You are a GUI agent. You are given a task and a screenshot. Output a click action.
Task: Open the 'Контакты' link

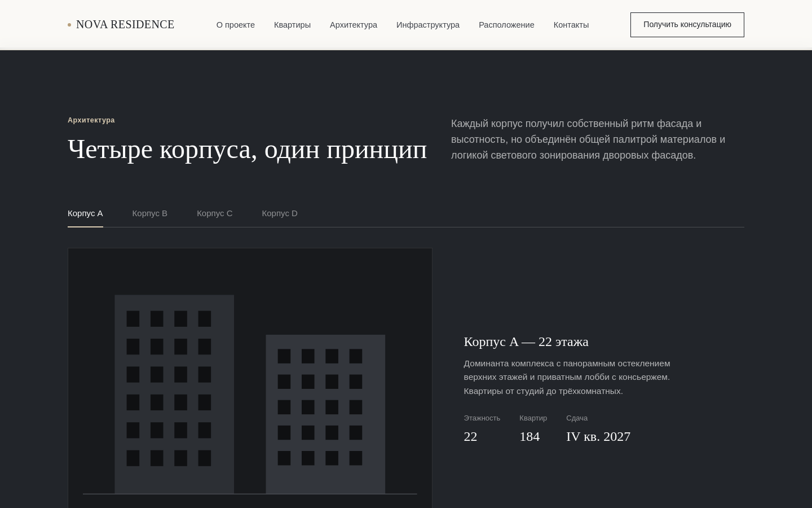click(571, 25)
